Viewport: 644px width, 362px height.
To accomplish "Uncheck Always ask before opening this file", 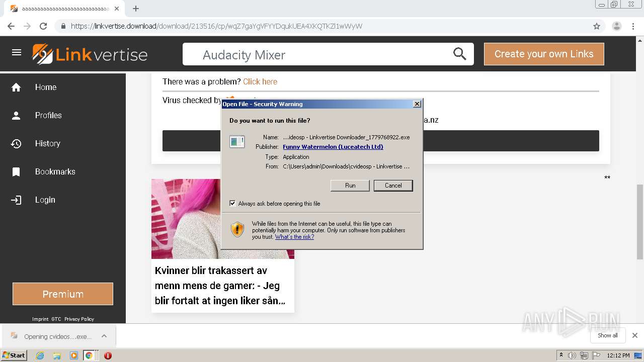I will (x=232, y=204).
